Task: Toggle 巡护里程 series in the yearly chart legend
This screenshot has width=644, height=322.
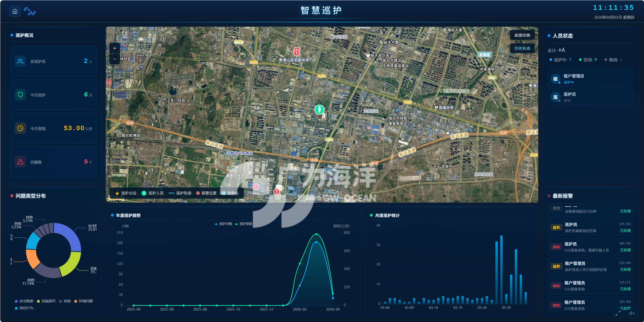Action: pyautogui.click(x=244, y=224)
